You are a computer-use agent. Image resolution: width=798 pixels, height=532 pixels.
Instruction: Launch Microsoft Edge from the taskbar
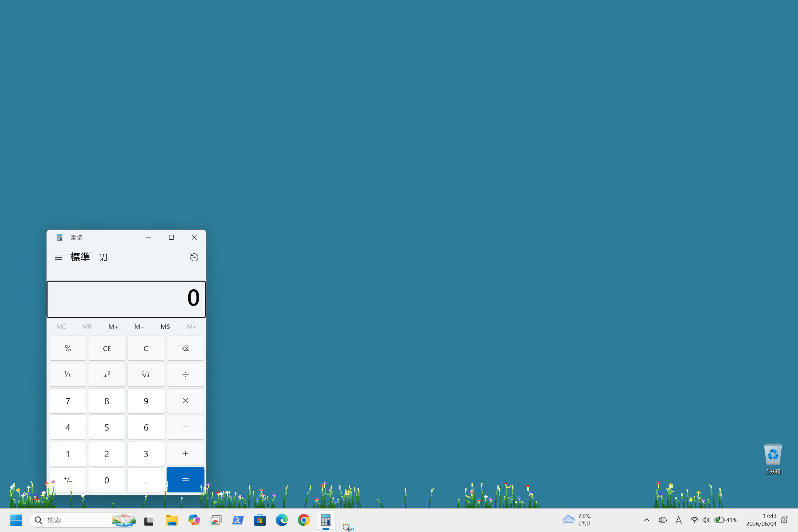pyautogui.click(x=282, y=520)
